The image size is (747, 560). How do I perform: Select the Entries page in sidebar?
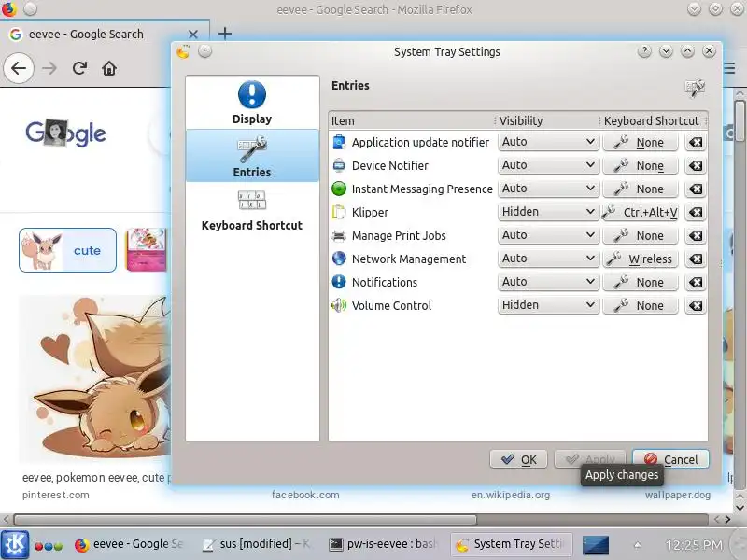[x=252, y=156]
